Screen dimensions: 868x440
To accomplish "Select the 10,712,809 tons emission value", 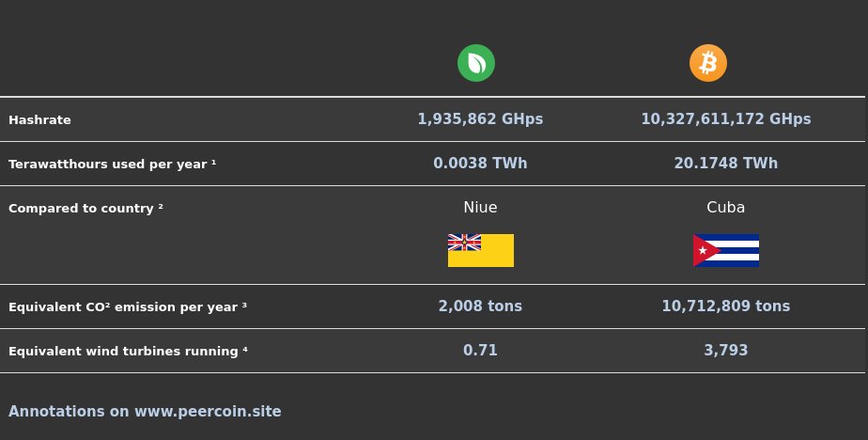I will pyautogui.click(x=726, y=306).
